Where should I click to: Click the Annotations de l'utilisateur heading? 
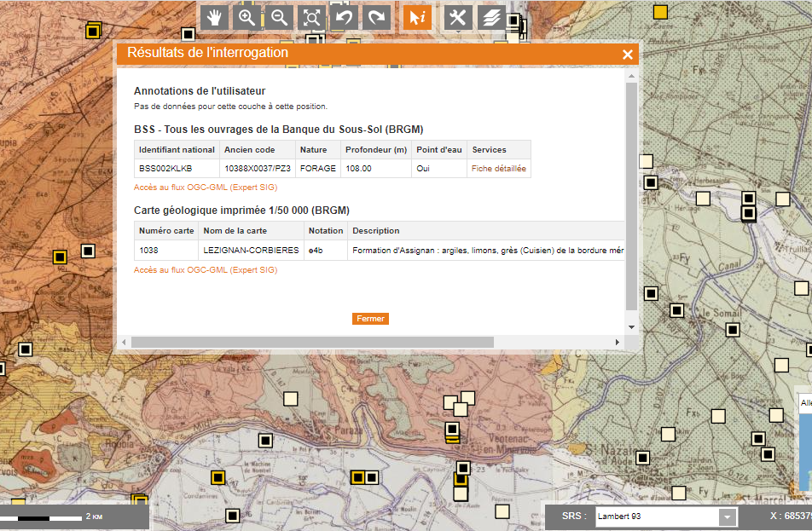coord(200,91)
